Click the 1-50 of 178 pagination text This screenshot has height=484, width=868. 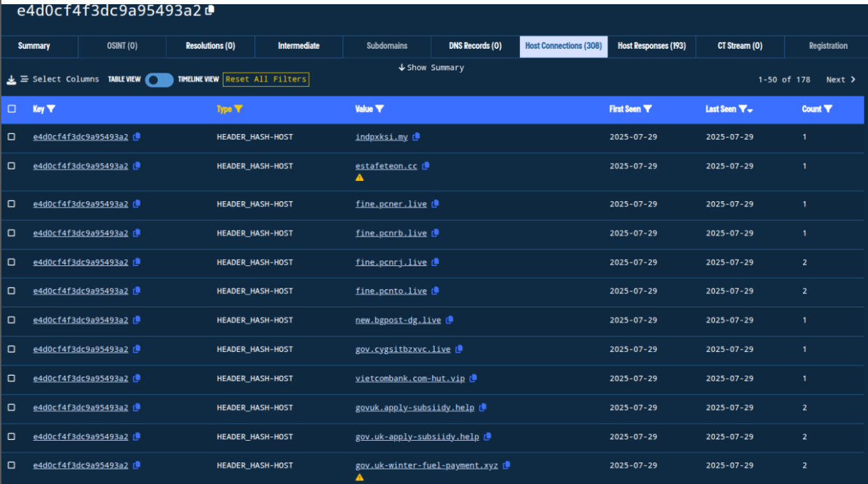coord(784,80)
